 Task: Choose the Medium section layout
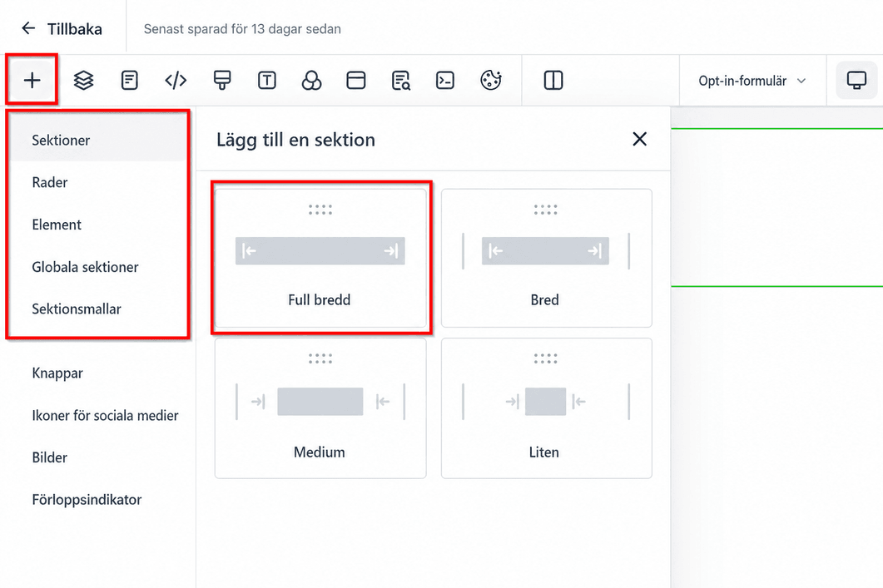(x=320, y=408)
